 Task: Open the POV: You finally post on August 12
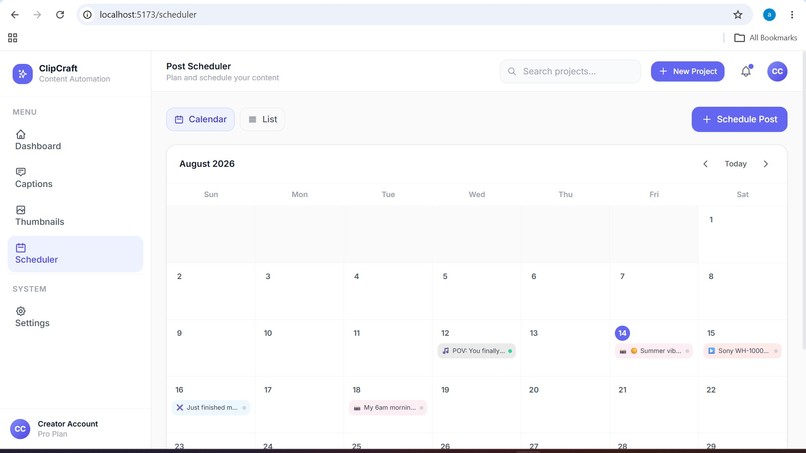click(477, 351)
